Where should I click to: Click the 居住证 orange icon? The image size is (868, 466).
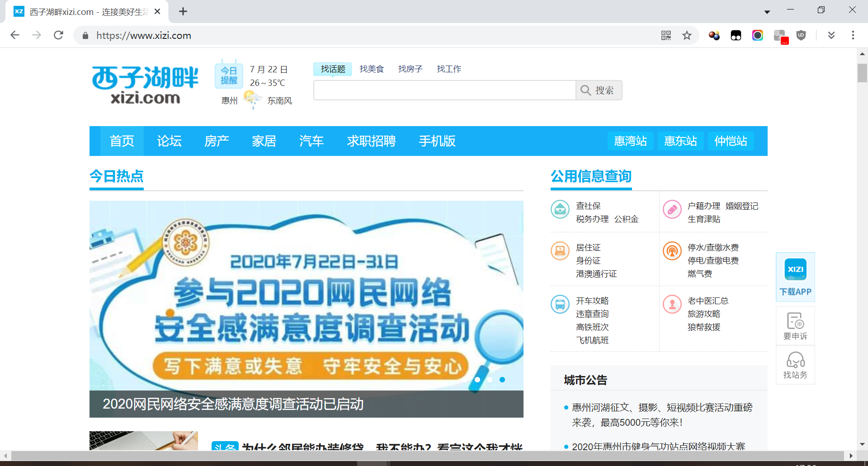pyautogui.click(x=560, y=251)
